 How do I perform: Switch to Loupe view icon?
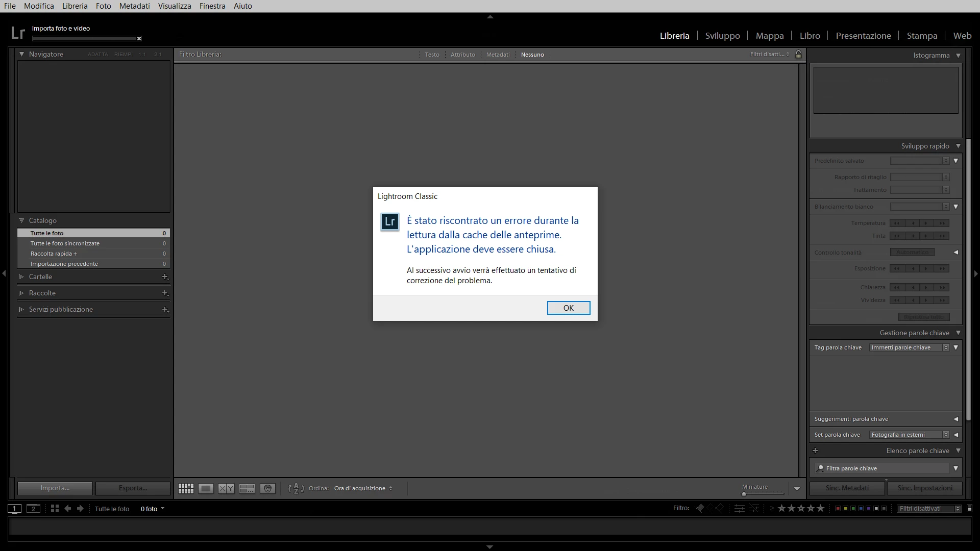tap(206, 489)
